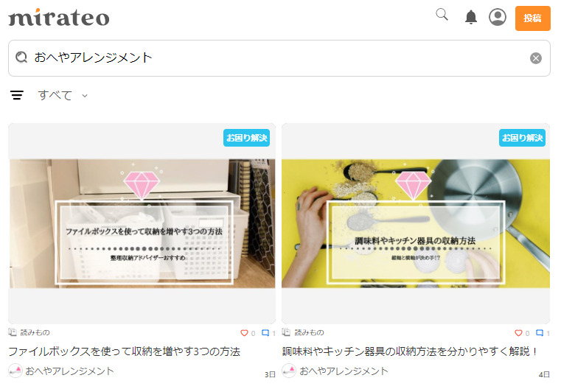Like the file box article heart icon

244,333
